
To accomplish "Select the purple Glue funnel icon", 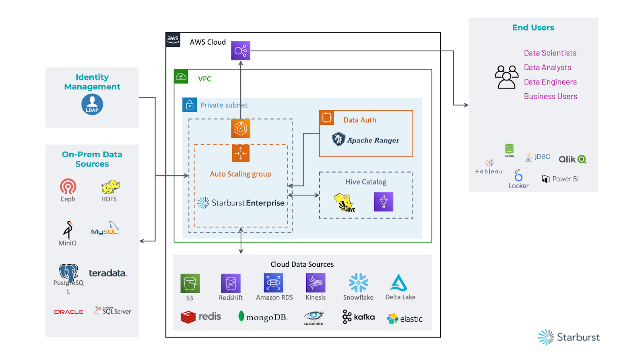I will point(384,202).
